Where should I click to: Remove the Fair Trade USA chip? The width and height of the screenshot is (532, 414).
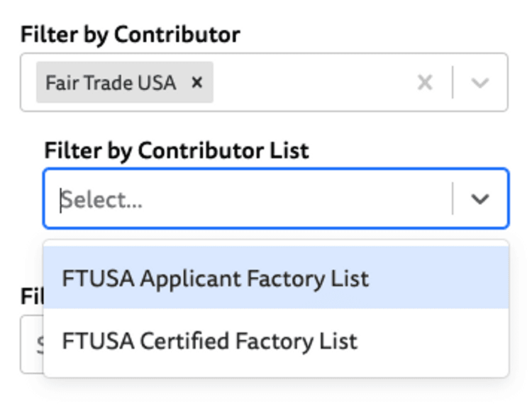(197, 82)
